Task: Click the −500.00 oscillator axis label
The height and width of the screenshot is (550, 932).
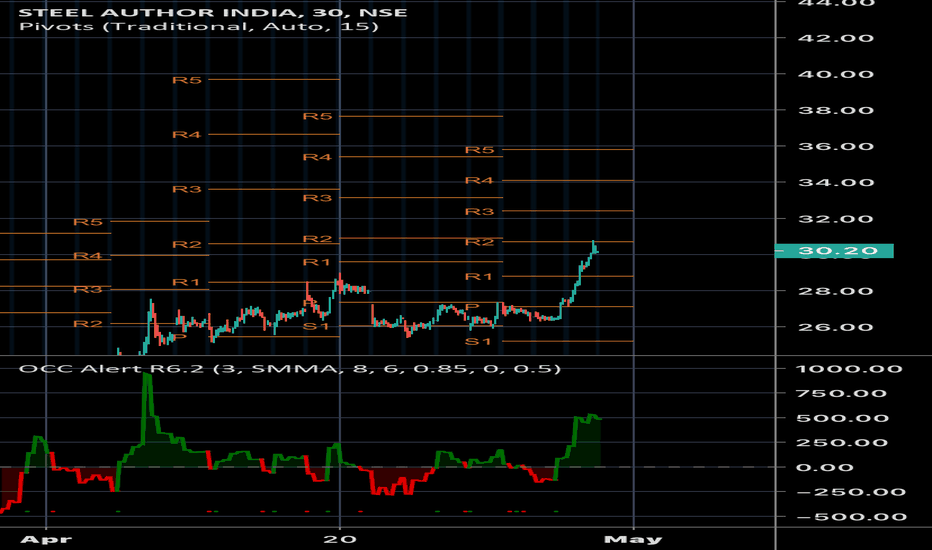Action: pyautogui.click(x=851, y=517)
